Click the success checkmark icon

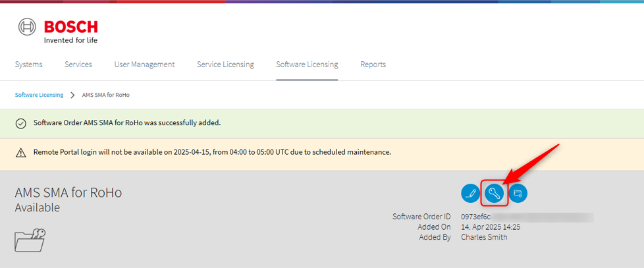pyautogui.click(x=20, y=123)
